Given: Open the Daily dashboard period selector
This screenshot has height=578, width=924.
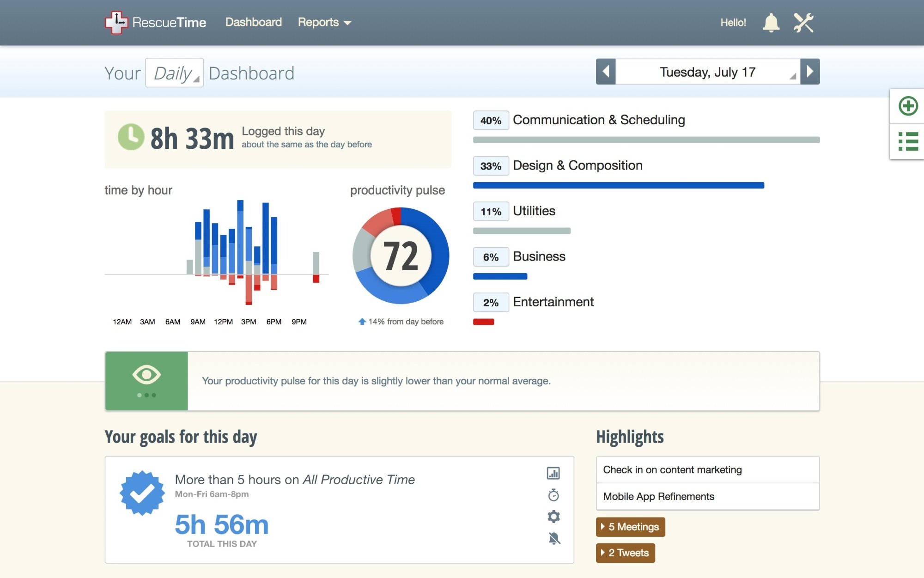Looking at the screenshot, I should pos(174,72).
